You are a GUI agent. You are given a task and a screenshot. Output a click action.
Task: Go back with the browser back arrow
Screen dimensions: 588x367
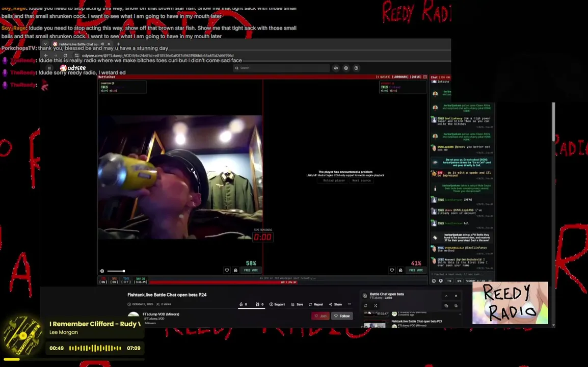pos(46,56)
